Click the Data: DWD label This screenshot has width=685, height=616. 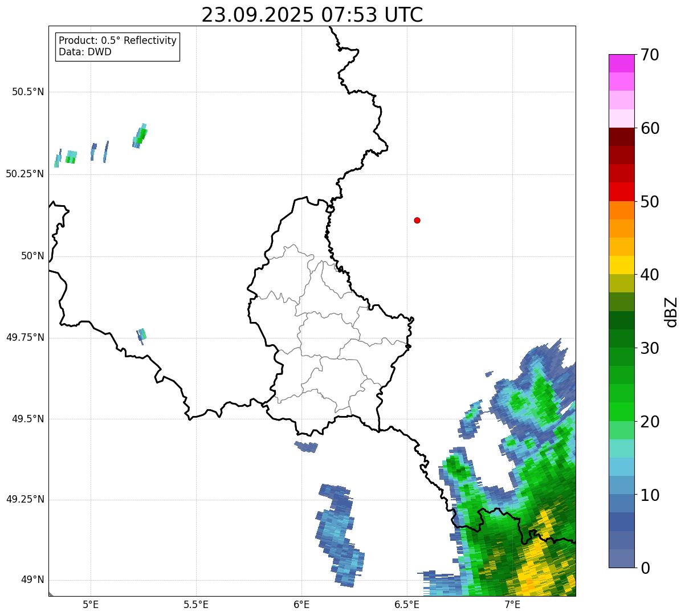click(x=85, y=52)
